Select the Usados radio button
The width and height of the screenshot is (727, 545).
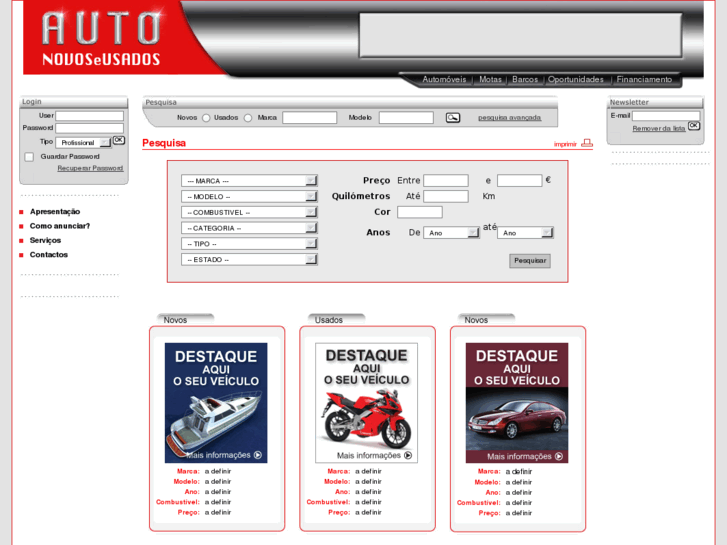tap(248, 118)
